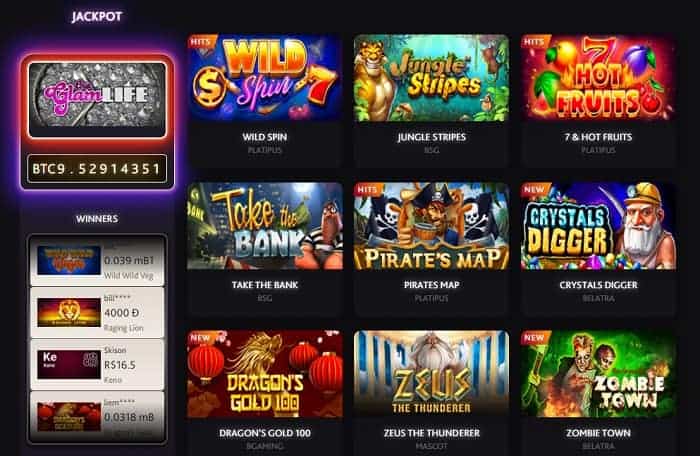Screen dimensions: 700x456
Task: Click the Dragon's Gold winner entry thumbnail
Action: [69, 417]
